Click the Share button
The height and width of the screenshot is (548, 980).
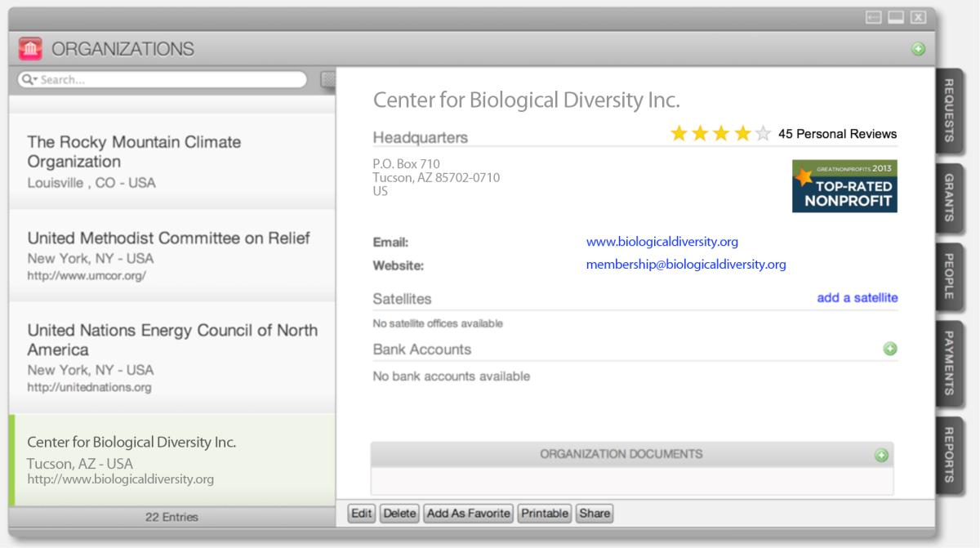pos(595,514)
